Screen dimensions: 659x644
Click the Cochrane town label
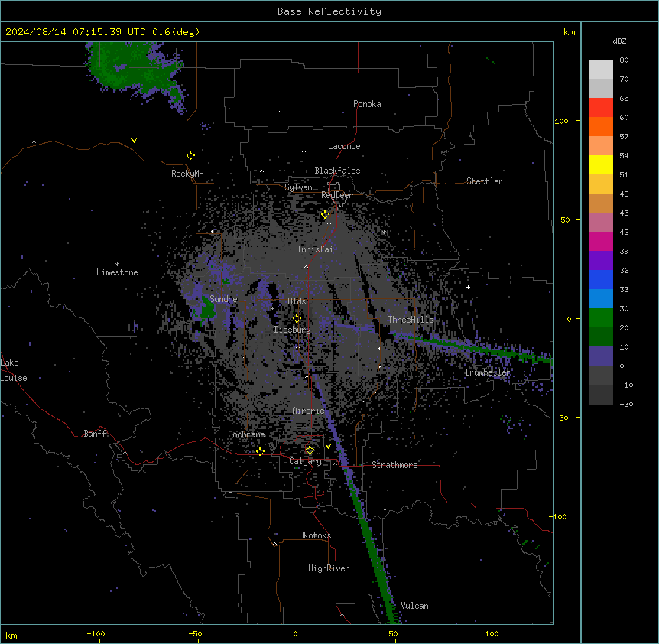click(246, 434)
